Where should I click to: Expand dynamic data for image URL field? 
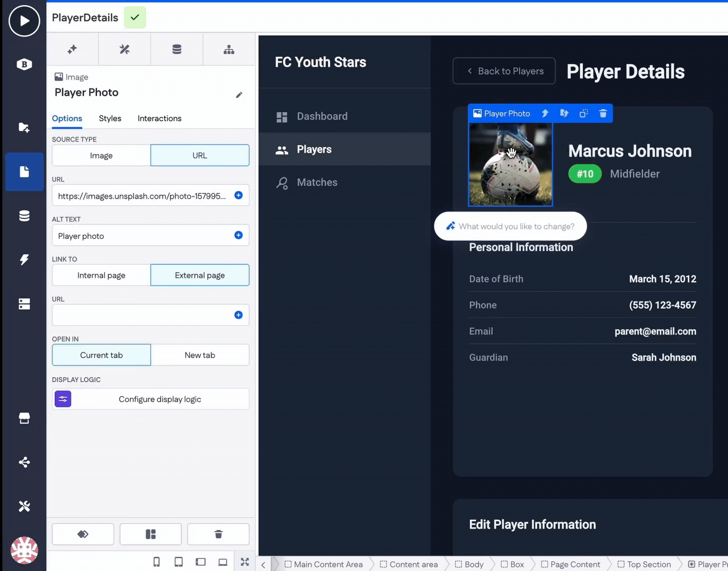(x=238, y=195)
